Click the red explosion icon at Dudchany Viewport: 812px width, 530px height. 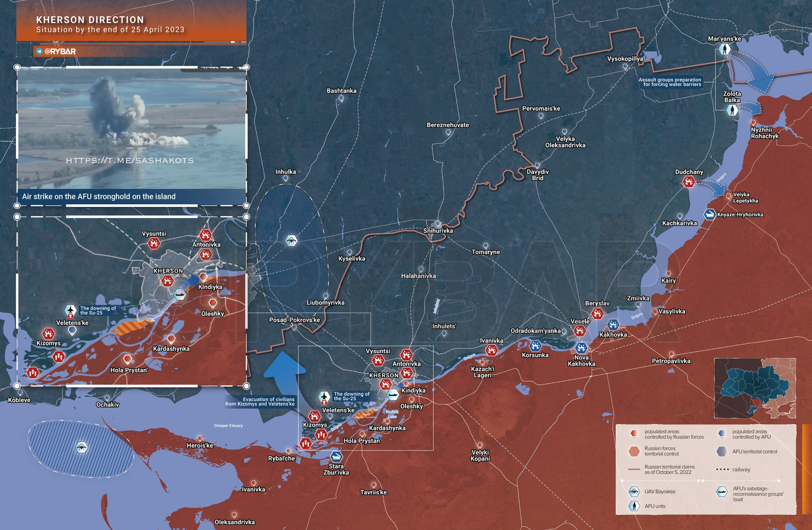click(x=689, y=182)
